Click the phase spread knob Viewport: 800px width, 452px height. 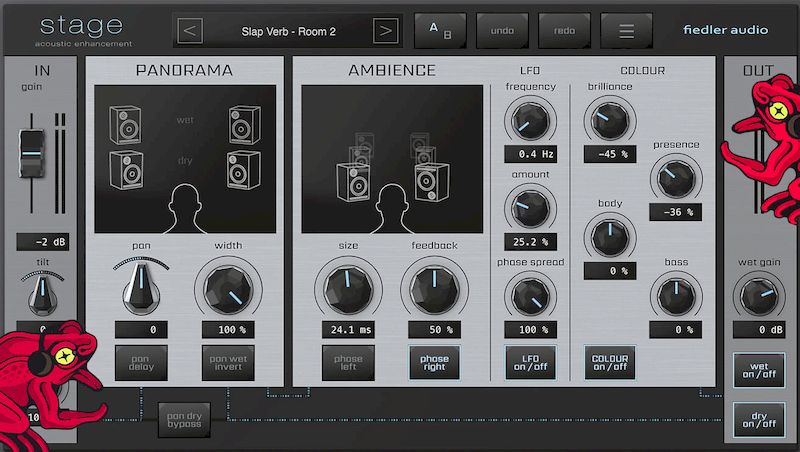point(531,297)
